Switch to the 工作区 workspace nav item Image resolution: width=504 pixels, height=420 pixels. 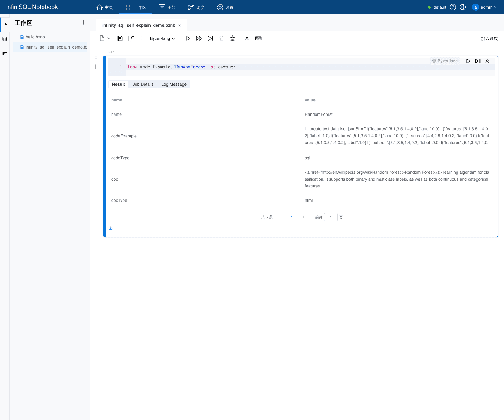point(136,7)
